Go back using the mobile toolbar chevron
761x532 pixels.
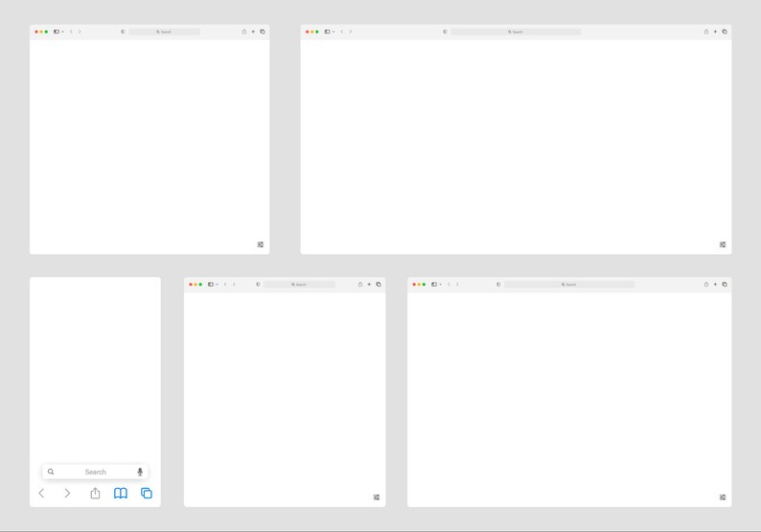click(41, 493)
